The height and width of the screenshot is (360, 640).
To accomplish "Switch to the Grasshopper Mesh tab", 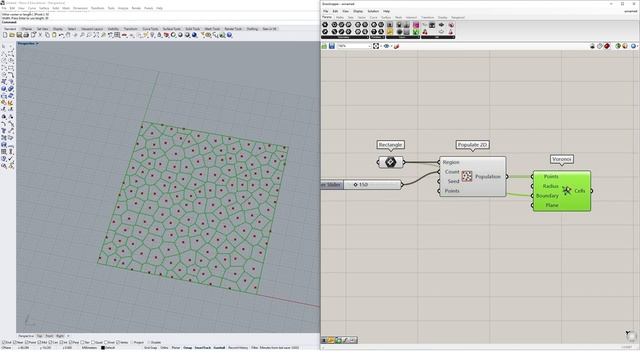I will 398,17.
